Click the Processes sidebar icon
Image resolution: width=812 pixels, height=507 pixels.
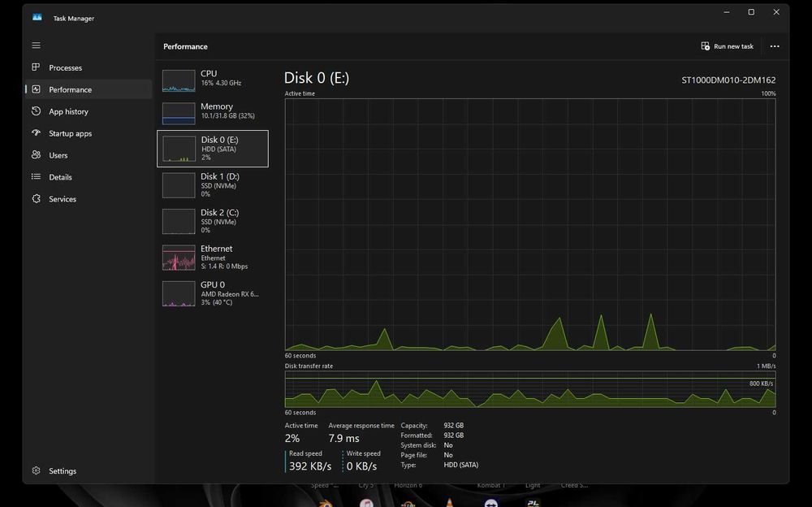36,67
